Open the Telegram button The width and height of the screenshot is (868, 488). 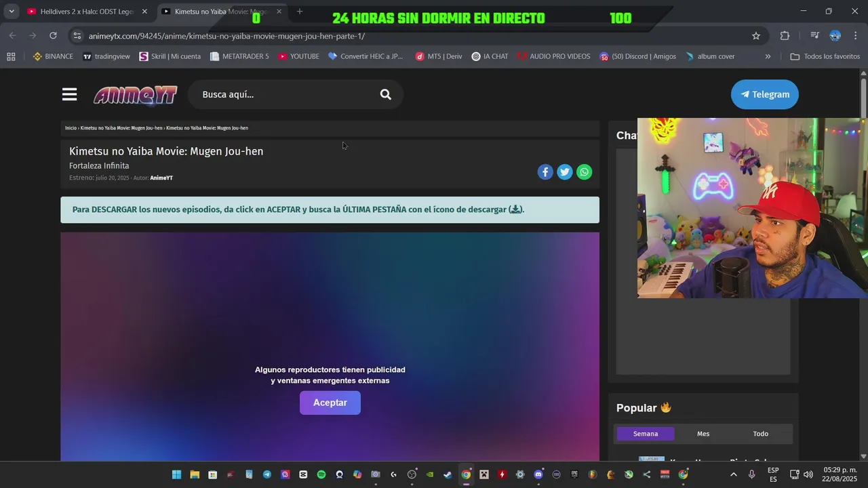[765, 94]
